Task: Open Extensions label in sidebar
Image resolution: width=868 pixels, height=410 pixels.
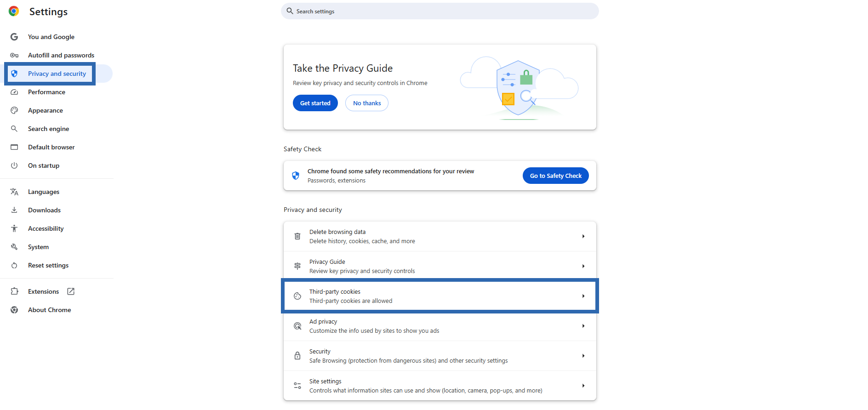Action: tap(43, 291)
